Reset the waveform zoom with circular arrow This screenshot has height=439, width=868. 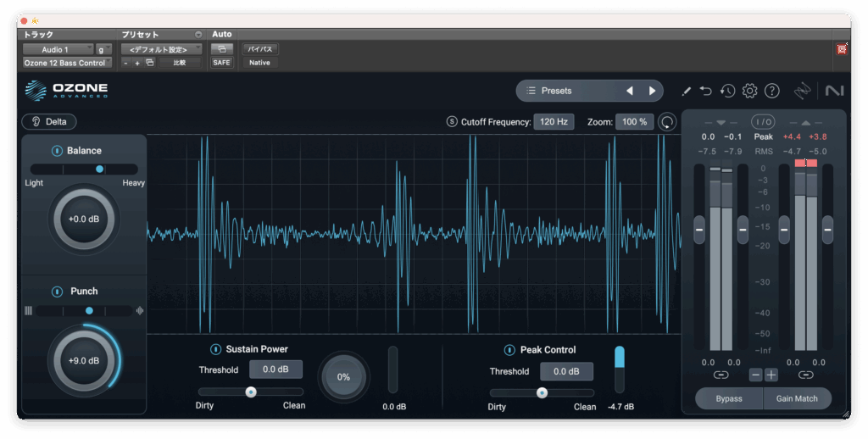[x=668, y=122]
